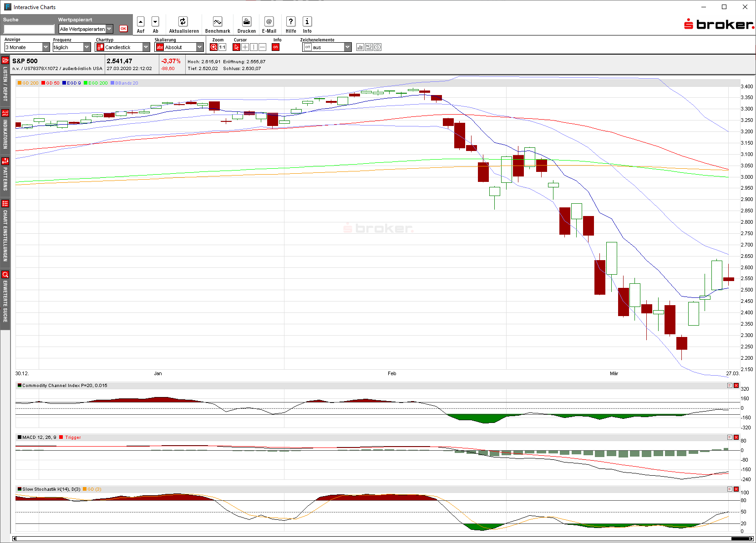Open the Listen / Depot panel
The image size is (756, 543).
pyautogui.click(x=5, y=60)
